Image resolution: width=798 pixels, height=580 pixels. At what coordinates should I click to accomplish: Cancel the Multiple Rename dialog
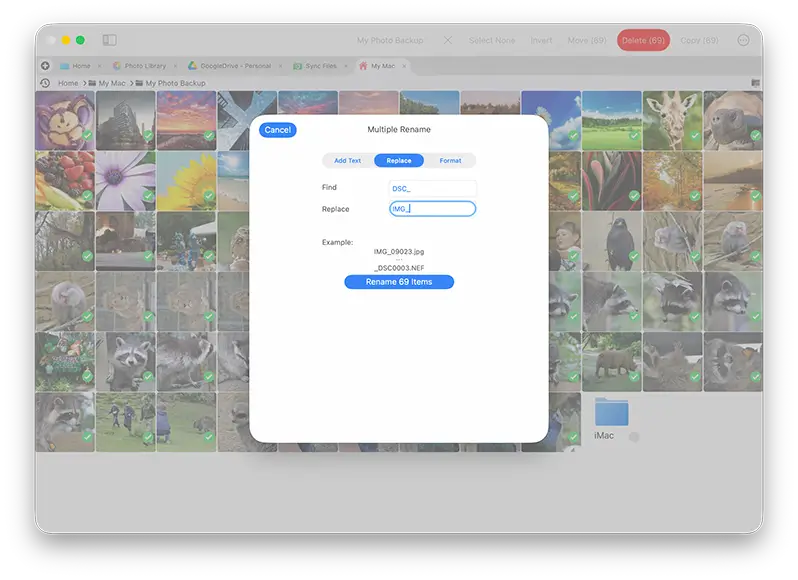(x=277, y=130)
